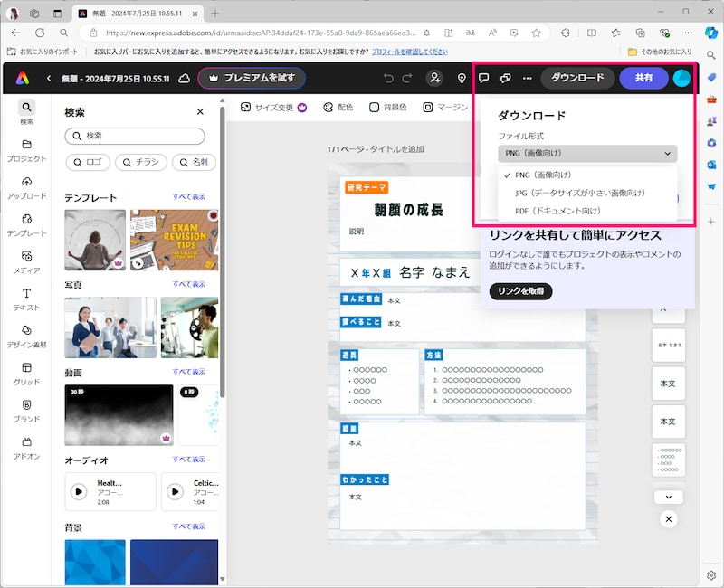The height and width of the screenshot is (588, 724).
Task: Open the three-dot more options menu
Action: [527, 78]
